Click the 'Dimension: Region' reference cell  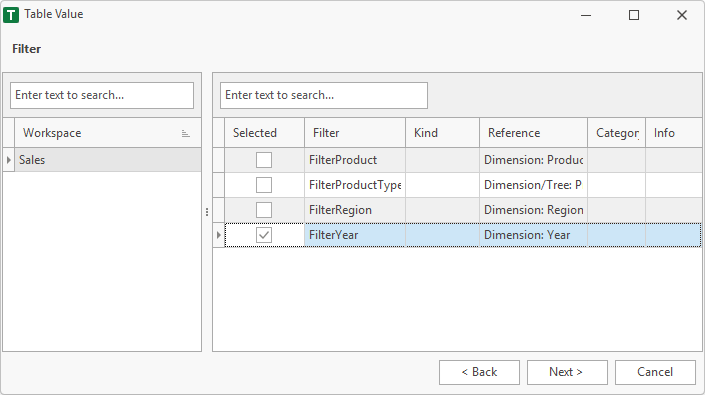533,210
